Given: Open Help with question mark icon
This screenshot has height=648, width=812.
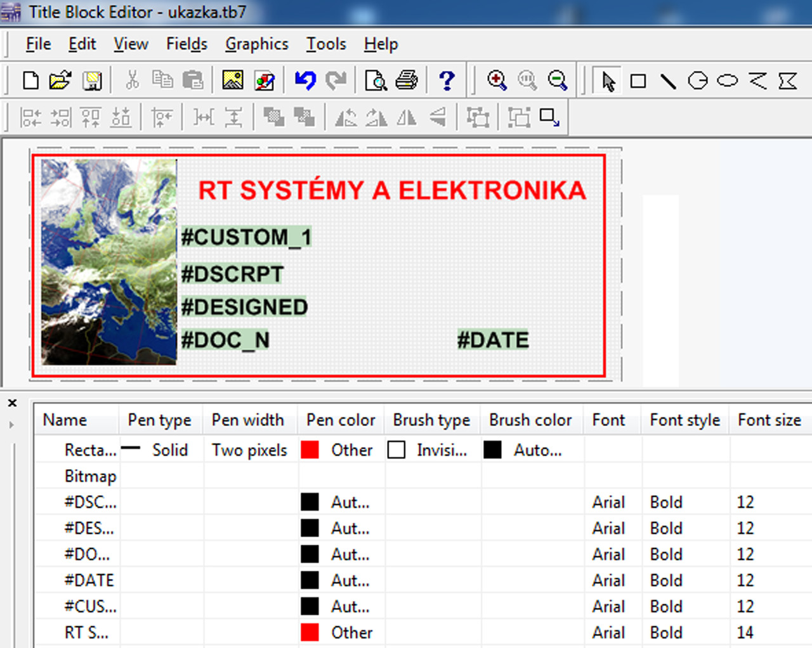Looking at the screenshot, I should pos(447,81).
